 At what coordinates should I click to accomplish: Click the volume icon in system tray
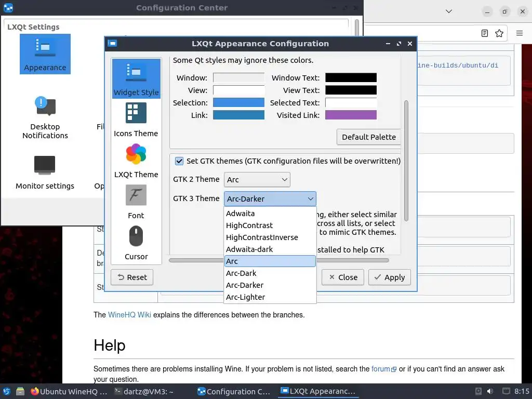pyautogui.click(x=490, y=391)
